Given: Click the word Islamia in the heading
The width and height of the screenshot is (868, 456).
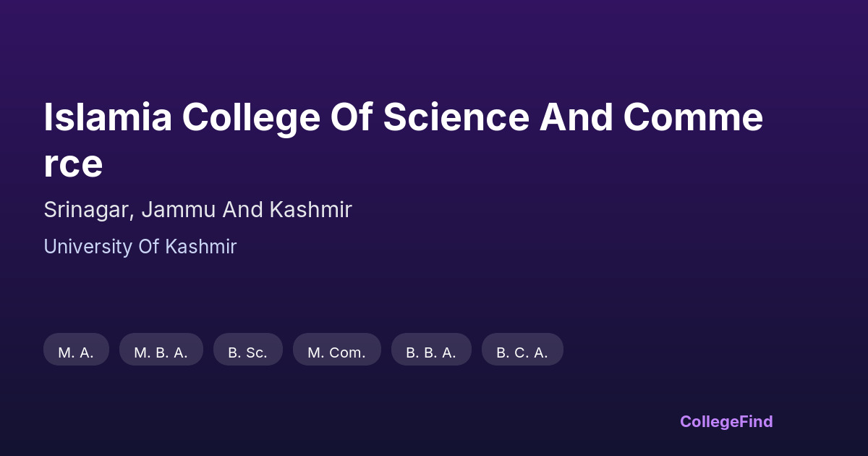Looking at the screenshot, I should (108, 117).
